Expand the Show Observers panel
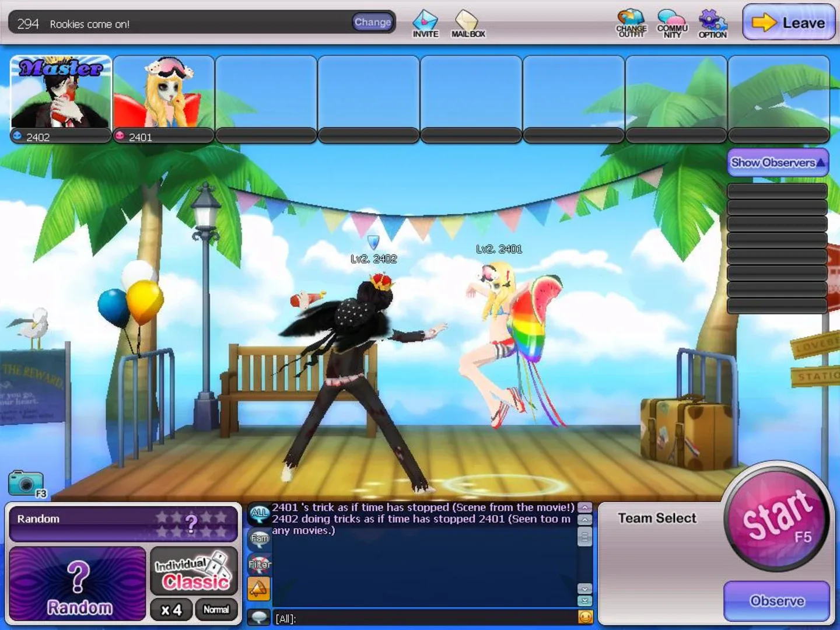 [x=777, y=163]
